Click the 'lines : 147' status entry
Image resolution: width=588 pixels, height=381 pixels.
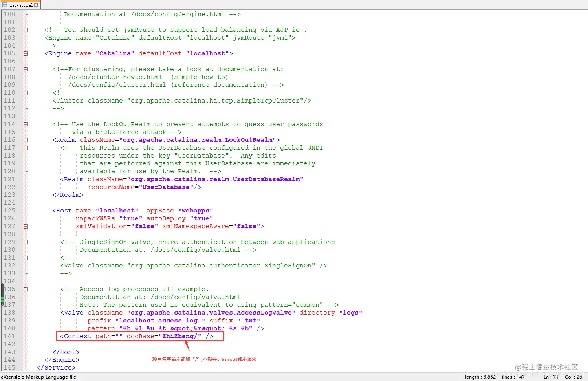pos(513,377)
